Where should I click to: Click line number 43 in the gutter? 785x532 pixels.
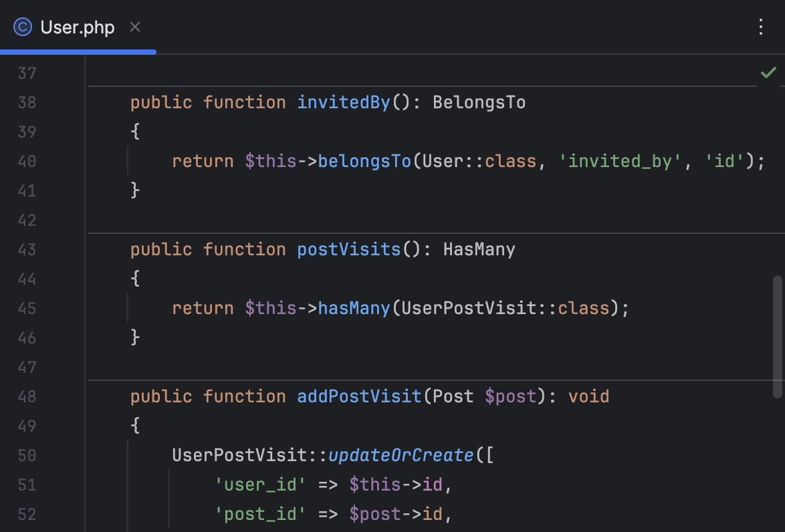point(27,249)
